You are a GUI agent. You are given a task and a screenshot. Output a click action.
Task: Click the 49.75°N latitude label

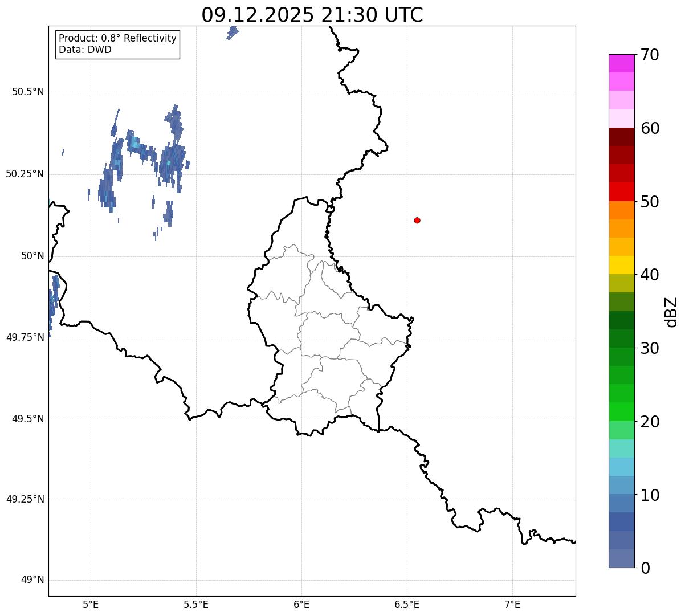click(25, 337)
